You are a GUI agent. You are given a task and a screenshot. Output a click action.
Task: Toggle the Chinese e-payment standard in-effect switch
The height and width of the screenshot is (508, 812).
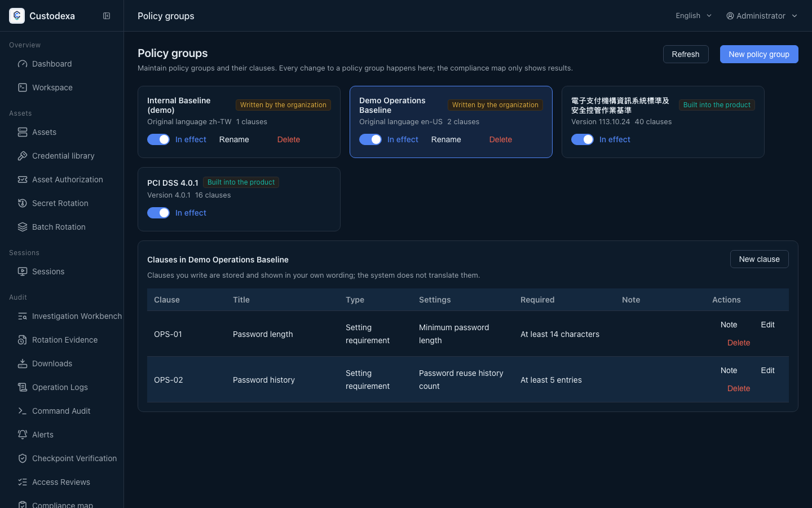[582, 139]
